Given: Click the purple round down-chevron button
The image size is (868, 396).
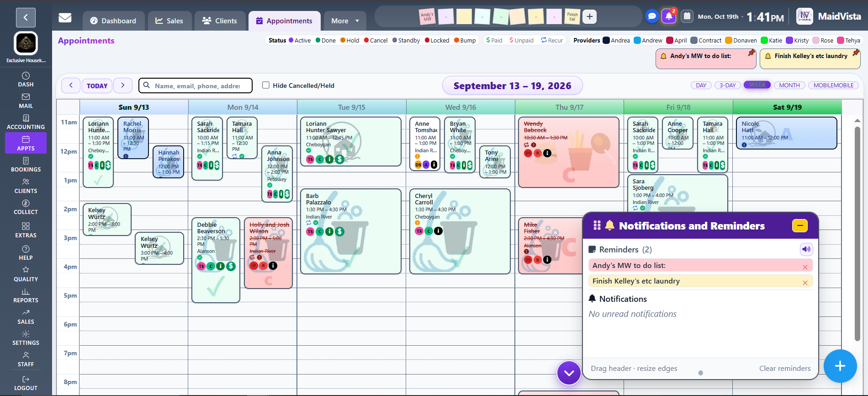Looking at the screenshot, I should [x=569, y=373].
